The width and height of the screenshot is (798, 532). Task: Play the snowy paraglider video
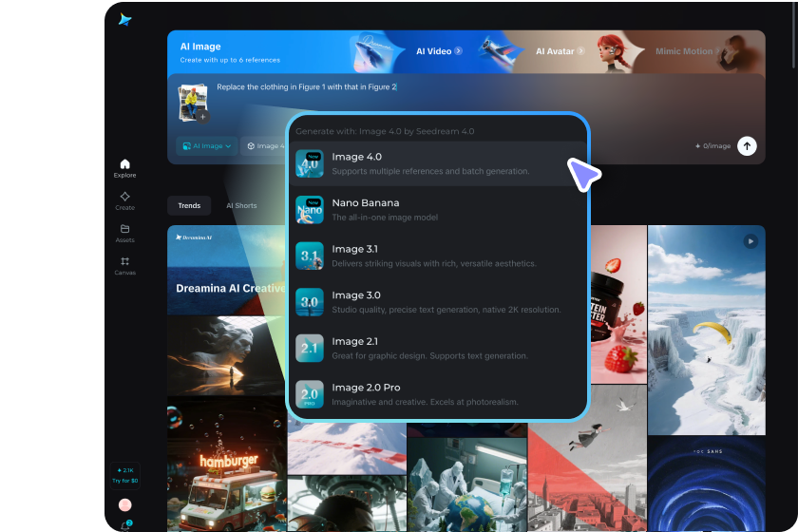coord(750,241)
